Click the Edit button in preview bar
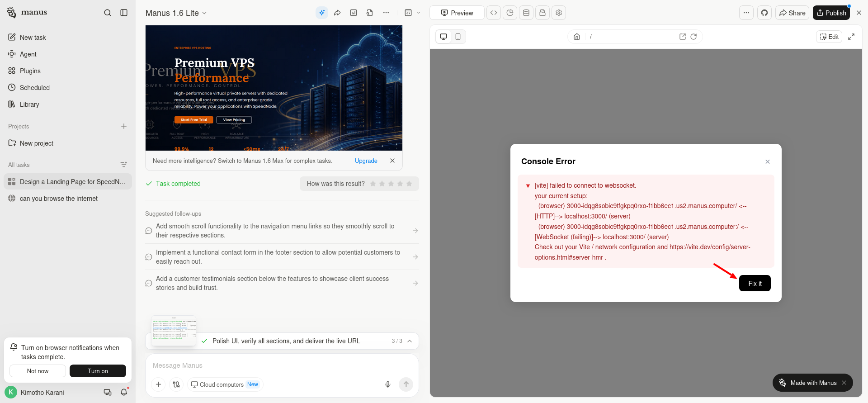868x403 pixels. pyautogui.click(x=829, y=37)
